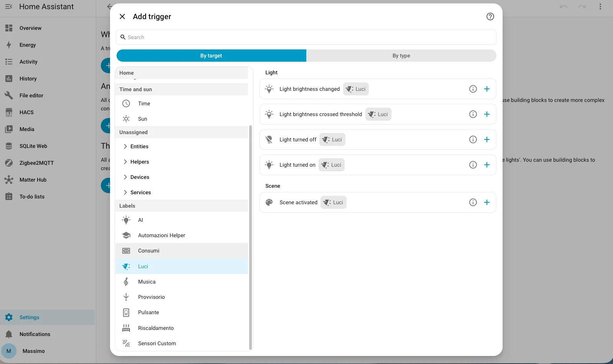Open Settings in the sidebar
This screenshot has width=613, height=364.
(x=48, y=317)
